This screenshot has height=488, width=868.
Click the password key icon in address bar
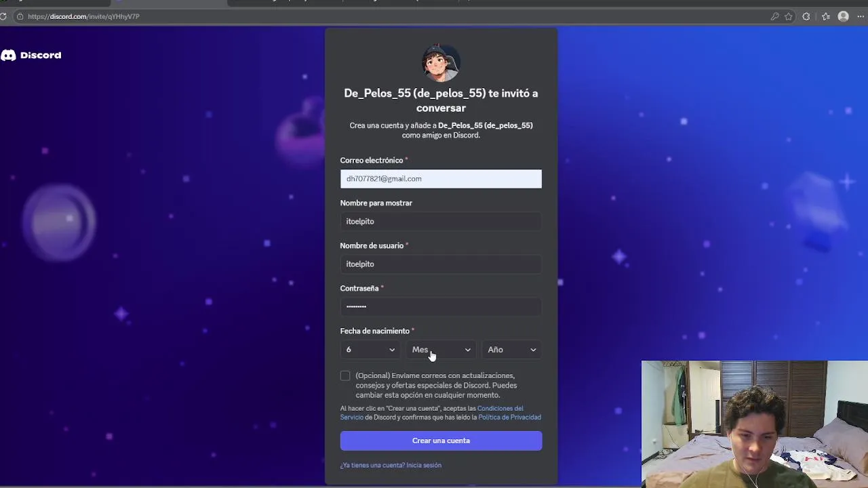coord(774,16)
